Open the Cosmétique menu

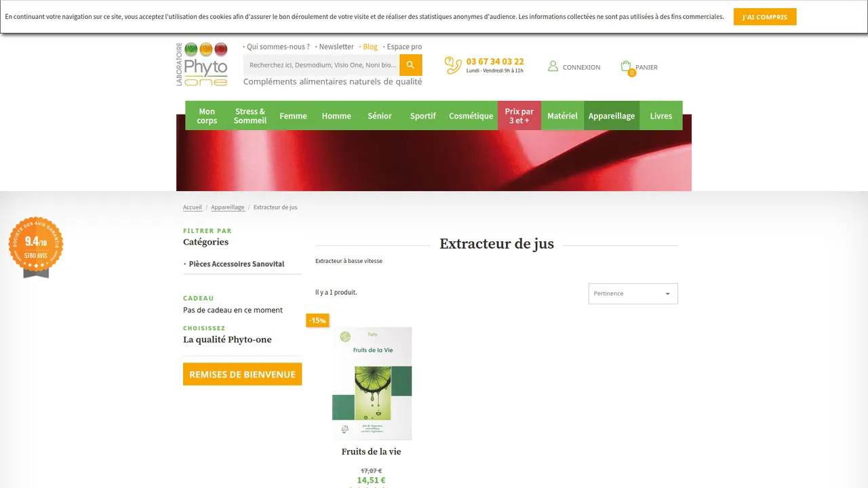click(x=471, y=116)
